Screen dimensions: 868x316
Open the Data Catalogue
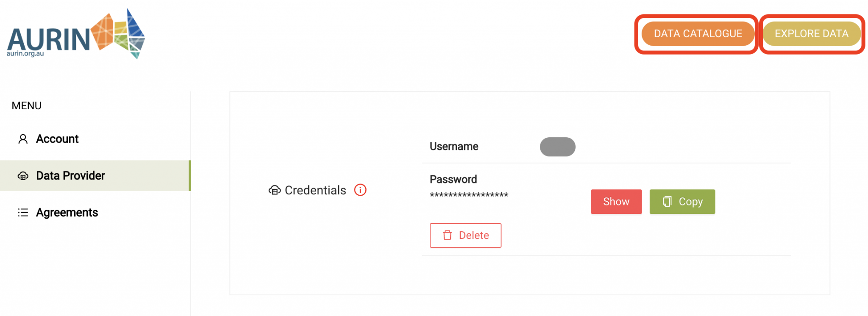tap(698, 34)
